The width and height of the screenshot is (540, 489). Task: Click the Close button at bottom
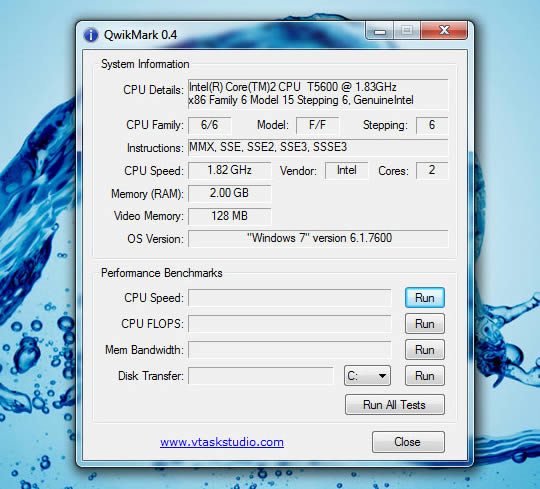point(408,442)
